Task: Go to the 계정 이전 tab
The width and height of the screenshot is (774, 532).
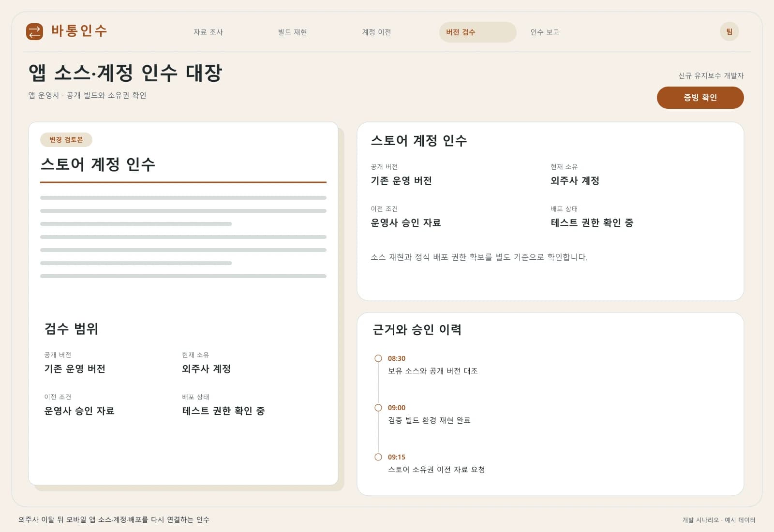Action: pos(376,32)
